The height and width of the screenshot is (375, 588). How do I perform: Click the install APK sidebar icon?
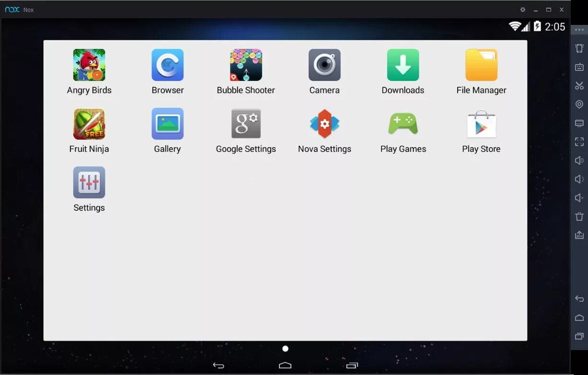point(579,235)
